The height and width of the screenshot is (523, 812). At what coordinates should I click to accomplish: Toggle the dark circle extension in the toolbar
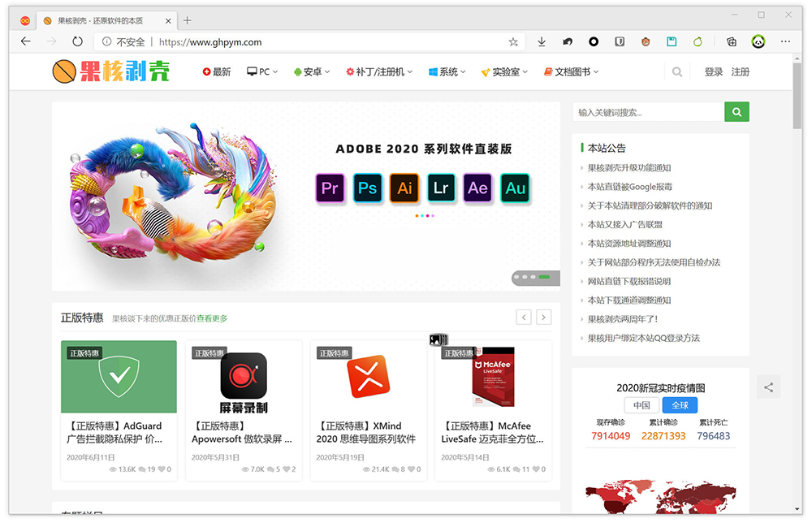pos(594,41)
